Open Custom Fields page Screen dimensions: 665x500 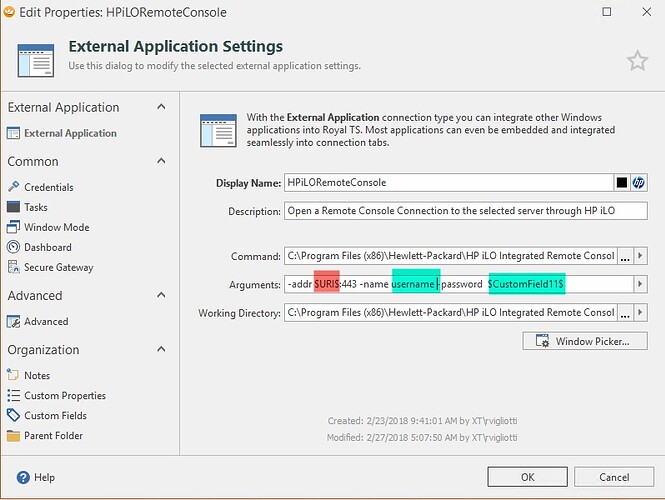[55, 415]
